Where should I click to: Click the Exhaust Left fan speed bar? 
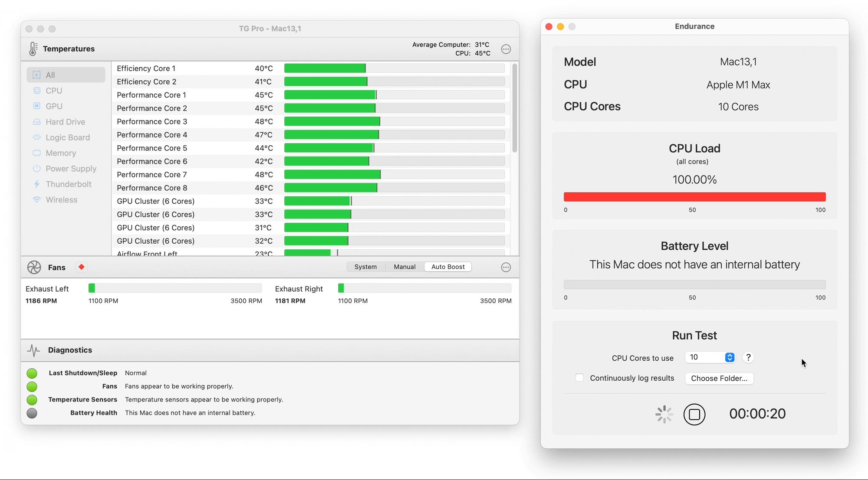tap(175, 288)
